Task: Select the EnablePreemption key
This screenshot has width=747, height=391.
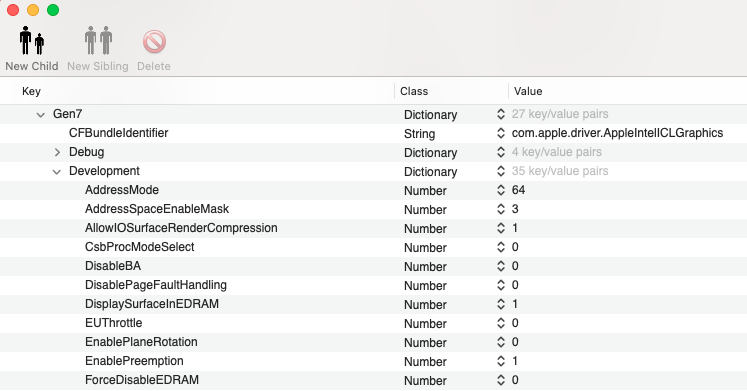Action: pyautogui.click(x=134, y=361)
